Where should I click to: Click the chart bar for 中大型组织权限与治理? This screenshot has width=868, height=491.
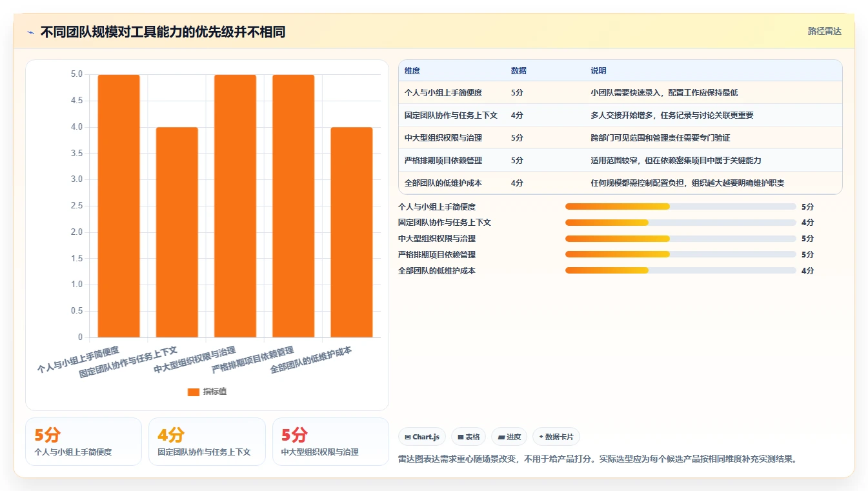click(235, 206)
